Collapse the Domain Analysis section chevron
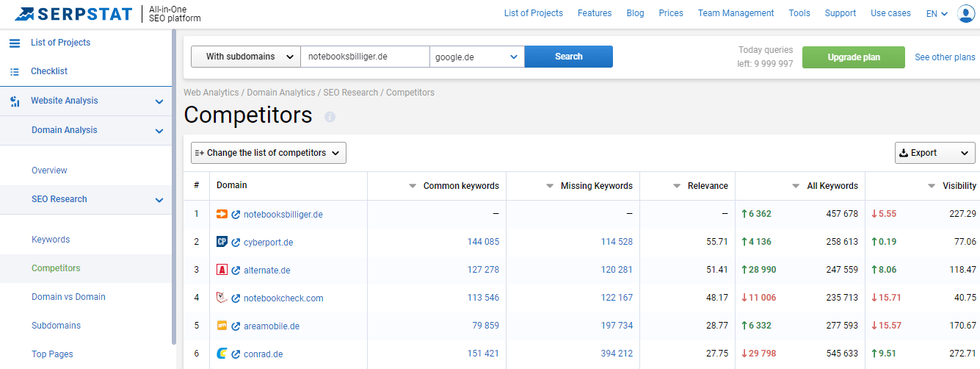The image size is (980, 369). pos(159,131)
